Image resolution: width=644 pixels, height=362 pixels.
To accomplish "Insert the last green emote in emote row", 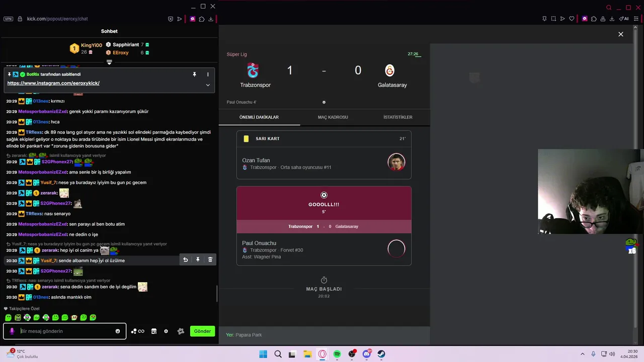I will (x=93, y=317).
